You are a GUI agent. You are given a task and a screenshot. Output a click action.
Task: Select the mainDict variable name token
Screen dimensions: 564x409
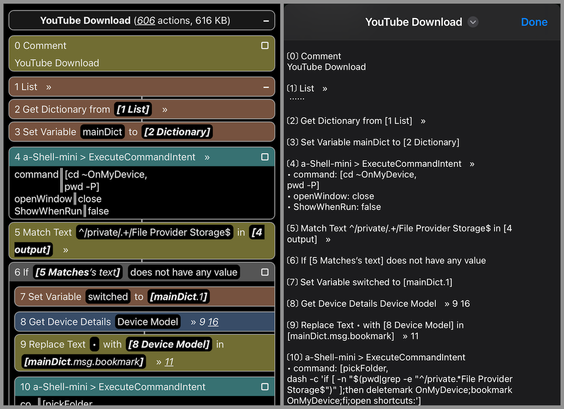102,132
